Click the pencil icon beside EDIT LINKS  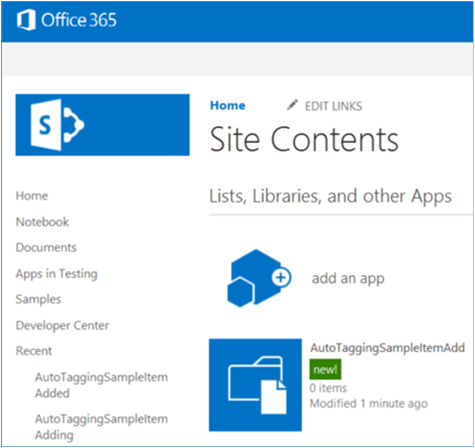[292, 105]
